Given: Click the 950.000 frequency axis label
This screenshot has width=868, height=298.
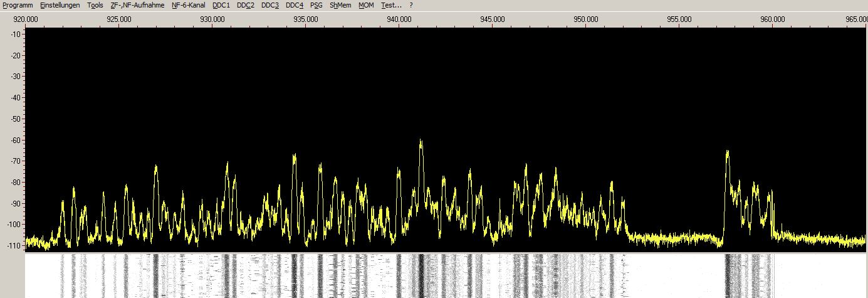Looking at the screenshot, I should (585, 19).
